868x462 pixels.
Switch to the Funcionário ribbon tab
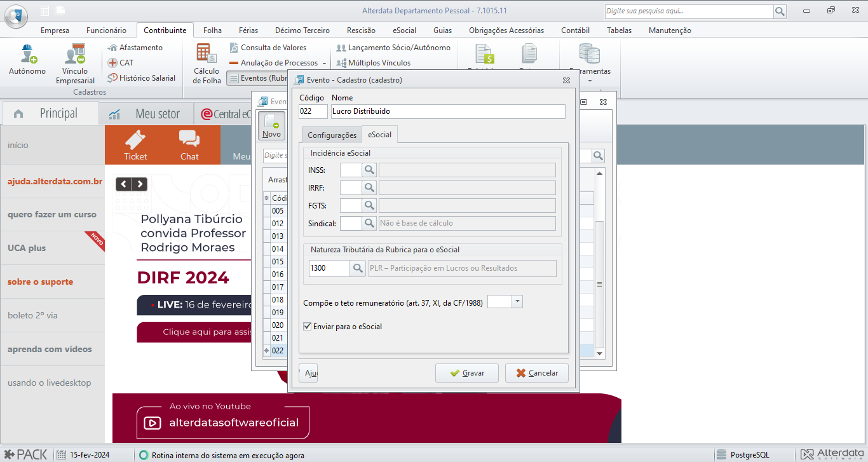click(x=106, y=30)
